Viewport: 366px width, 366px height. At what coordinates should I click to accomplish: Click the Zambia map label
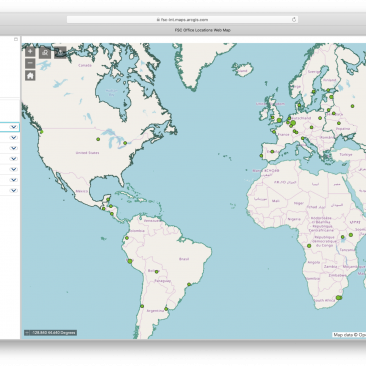click(330, 267)
